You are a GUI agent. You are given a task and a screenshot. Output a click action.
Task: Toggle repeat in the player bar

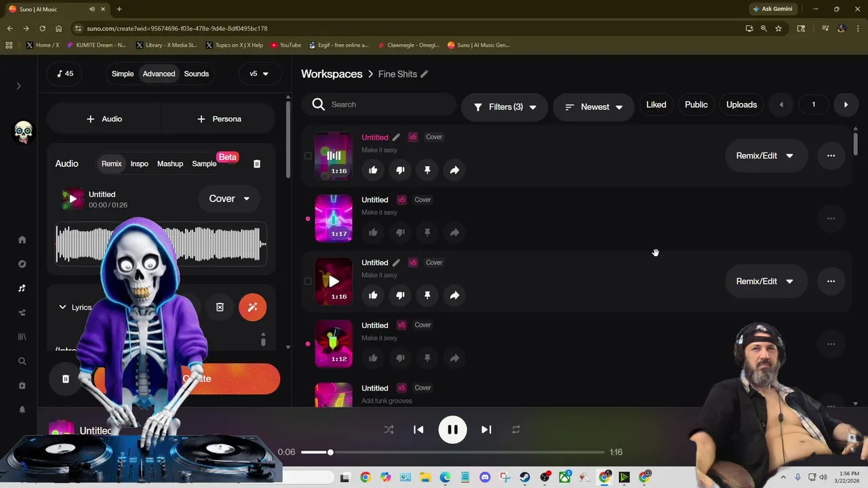point(516,430)
